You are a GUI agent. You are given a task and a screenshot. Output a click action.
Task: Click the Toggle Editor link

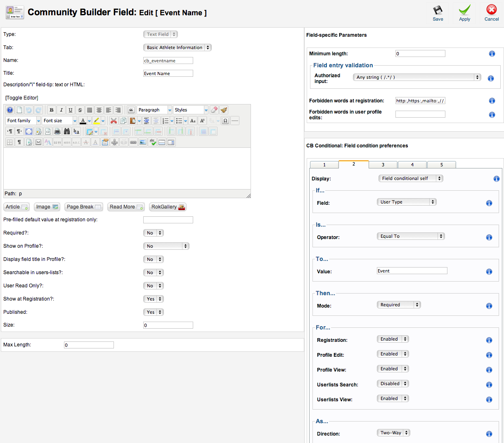point(22,98)
